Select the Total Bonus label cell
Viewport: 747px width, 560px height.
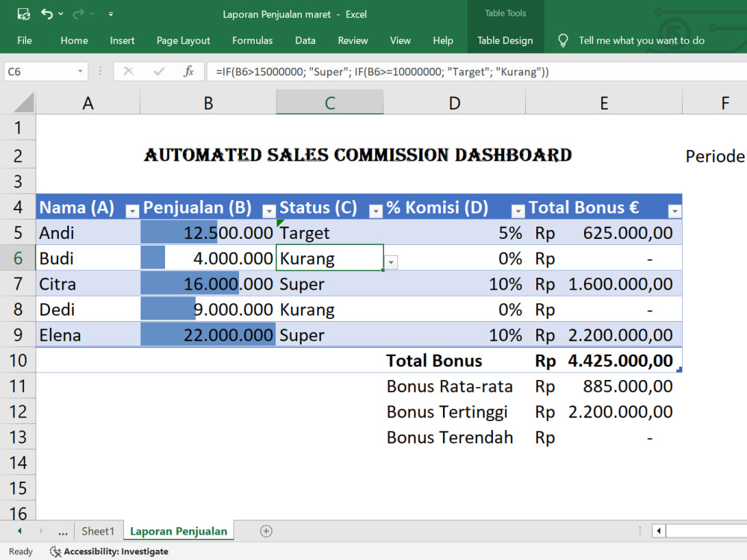[454, 361]
